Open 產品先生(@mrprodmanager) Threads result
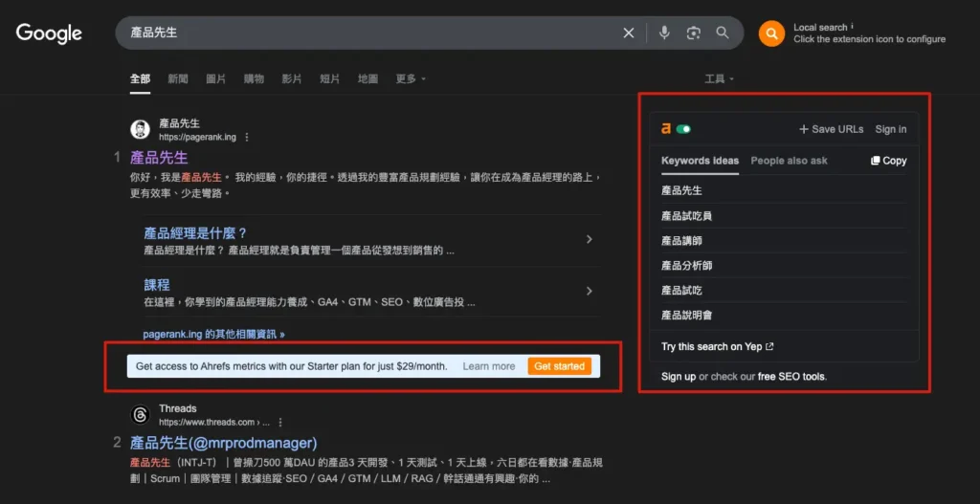The height and width of the screenshot is (504, 980). click(224, 443)
